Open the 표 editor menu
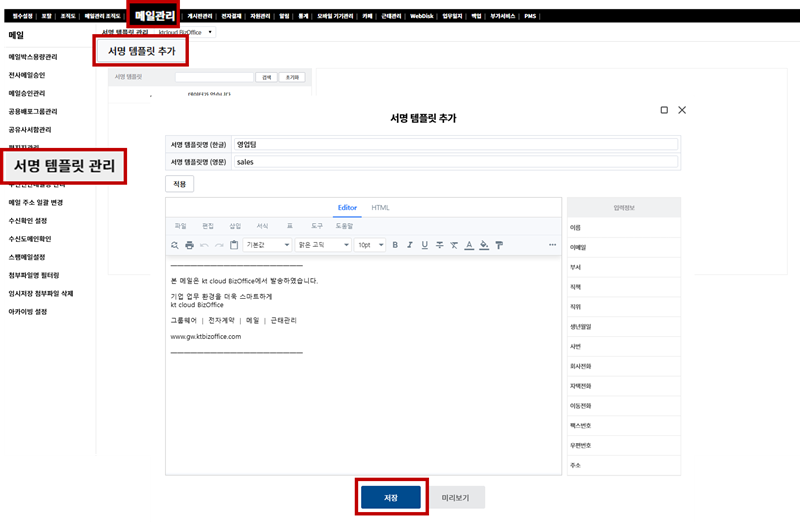 (289, 226)
